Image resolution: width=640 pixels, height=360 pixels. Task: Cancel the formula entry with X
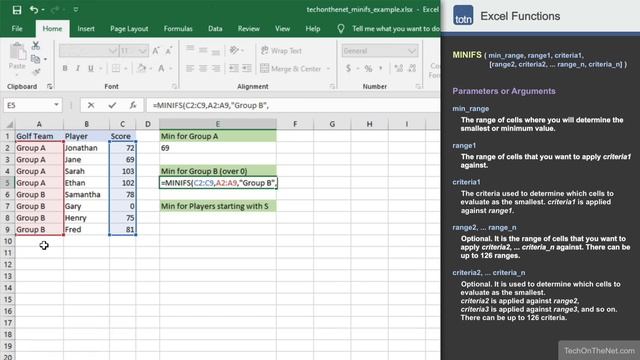[x=91, y=105]
